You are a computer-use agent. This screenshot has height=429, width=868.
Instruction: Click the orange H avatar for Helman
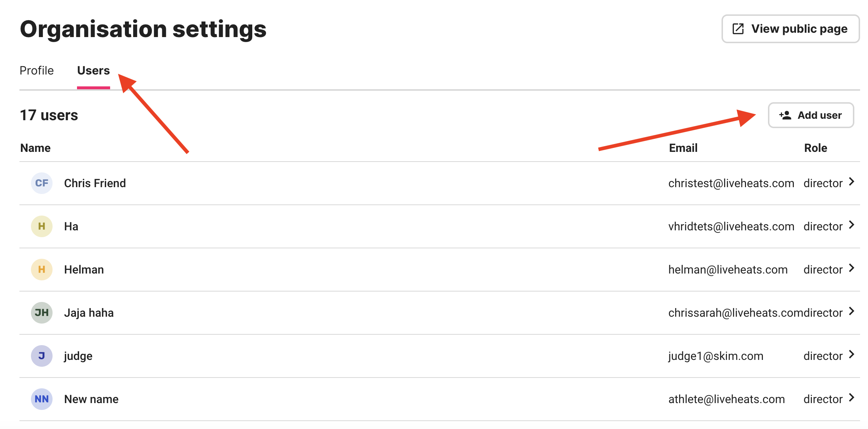click(x=42, y=270)
